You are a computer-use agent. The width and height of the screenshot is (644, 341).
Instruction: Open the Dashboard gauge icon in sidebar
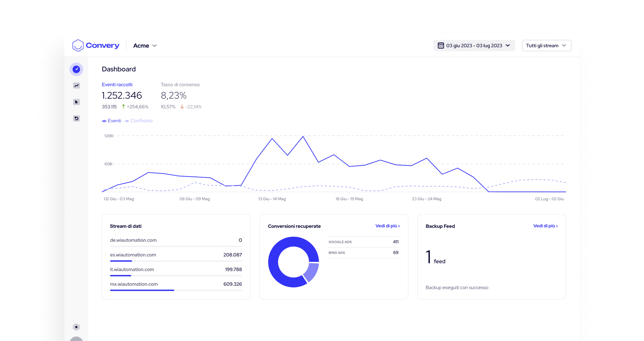point(76,69)
